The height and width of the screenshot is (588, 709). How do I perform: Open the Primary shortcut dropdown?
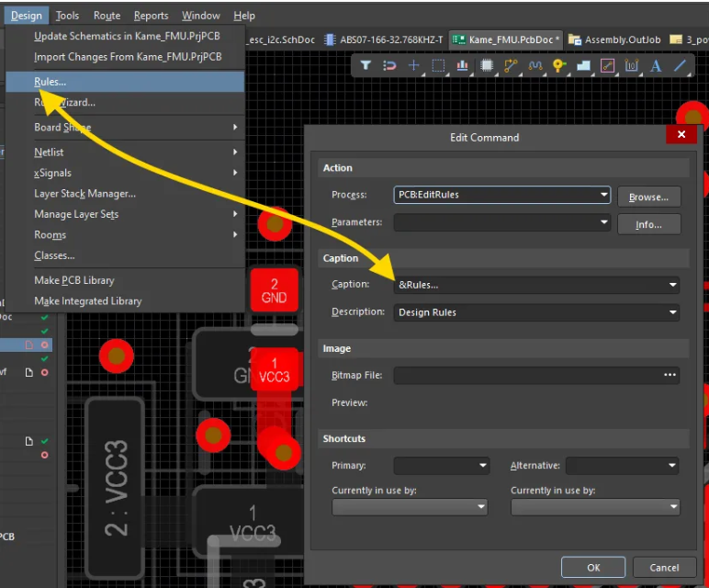point(482,466)
